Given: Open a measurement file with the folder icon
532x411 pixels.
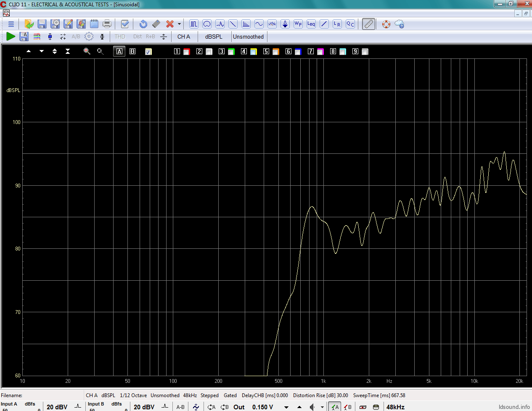Looking at the screenshot, I should coord(29,24).
